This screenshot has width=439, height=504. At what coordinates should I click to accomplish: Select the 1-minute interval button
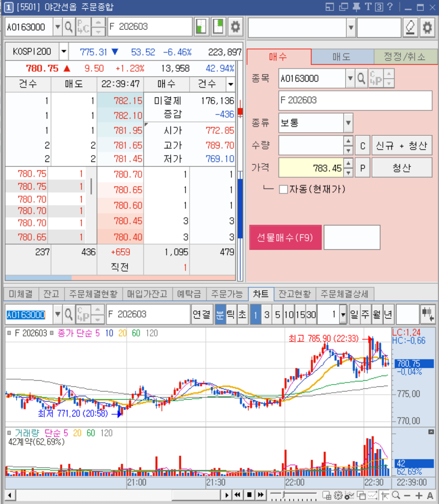256,314
